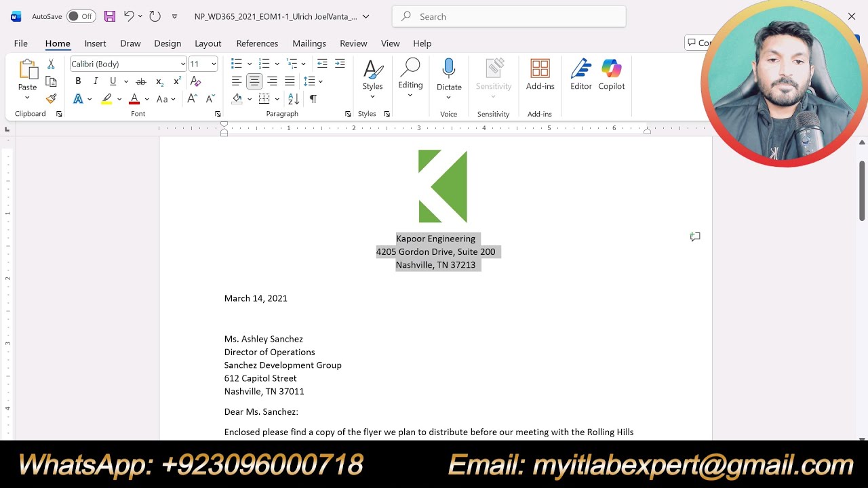Open the Change Case dropdown
Screen dimensions: 868x488
click(x=174, y=99)
